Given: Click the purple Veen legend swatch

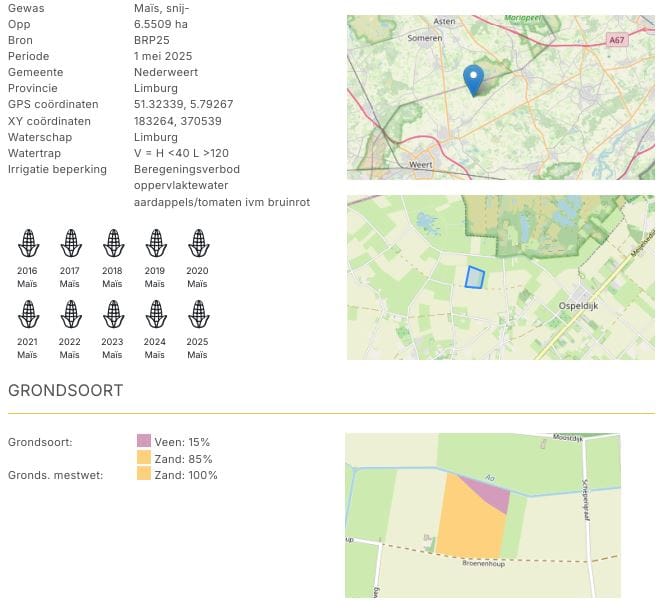Looking at the screenshot, I should [x=143, y=441].
